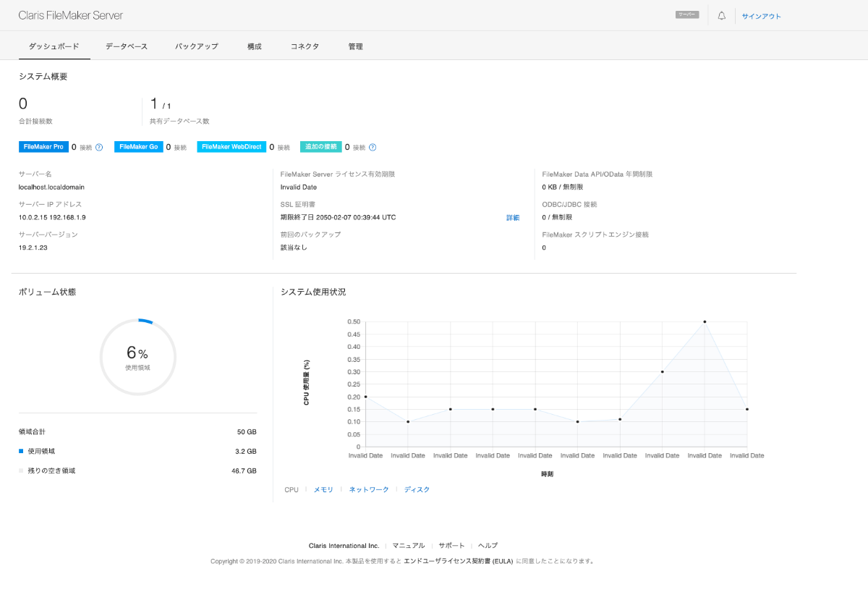Image resolution: width=868 pixels, height=603 pixels.
Task: Click the gray 残りの空き領域 legend dot
Action: point(21,471)
